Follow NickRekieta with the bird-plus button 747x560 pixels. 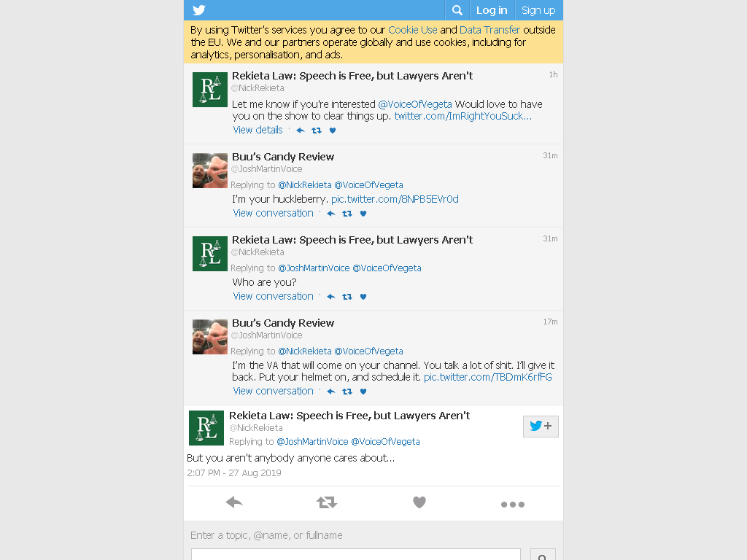click(541, 426)
